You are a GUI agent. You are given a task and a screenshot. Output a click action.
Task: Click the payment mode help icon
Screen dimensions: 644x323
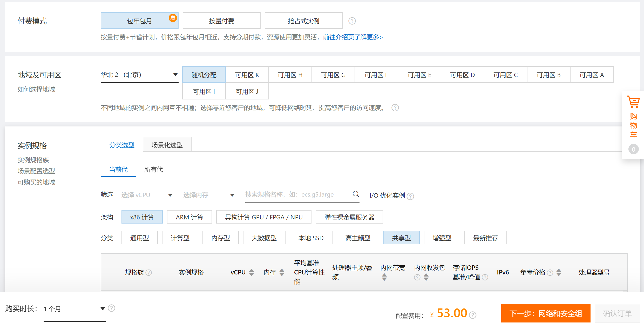352,21
